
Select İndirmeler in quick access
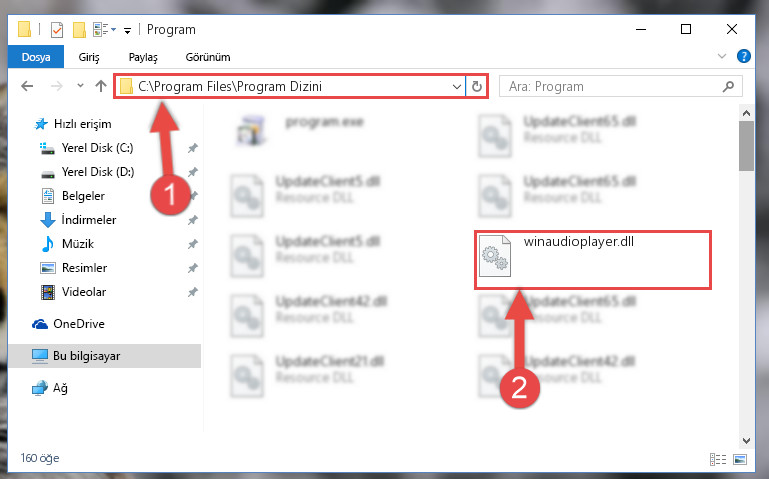coord(88,220)
